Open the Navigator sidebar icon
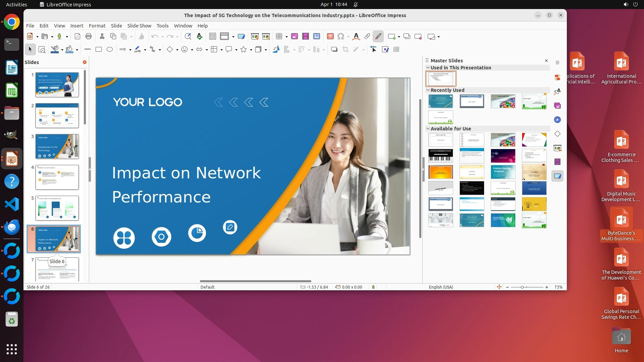The width and height of the screenshot is (644, 362). (557, 120)
